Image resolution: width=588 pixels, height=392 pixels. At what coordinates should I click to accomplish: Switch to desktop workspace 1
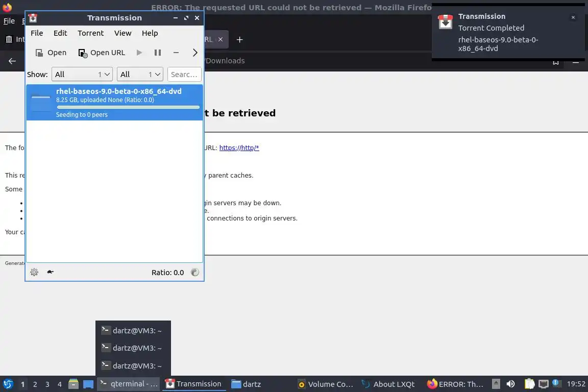pos(22,384)
